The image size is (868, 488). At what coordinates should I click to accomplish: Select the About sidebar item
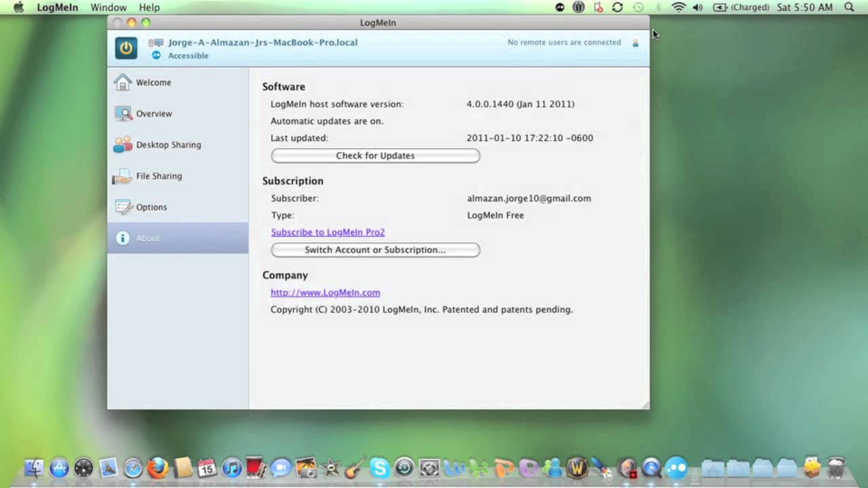178,238
